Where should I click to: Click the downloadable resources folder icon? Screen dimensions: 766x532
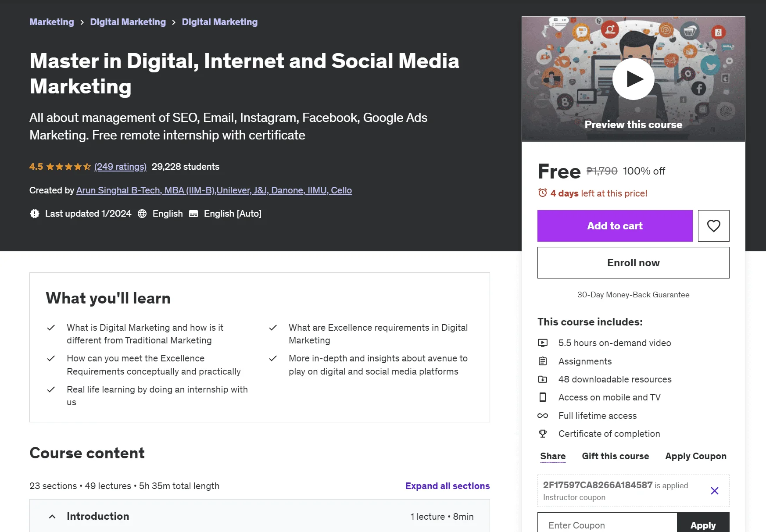coord(543,379)
